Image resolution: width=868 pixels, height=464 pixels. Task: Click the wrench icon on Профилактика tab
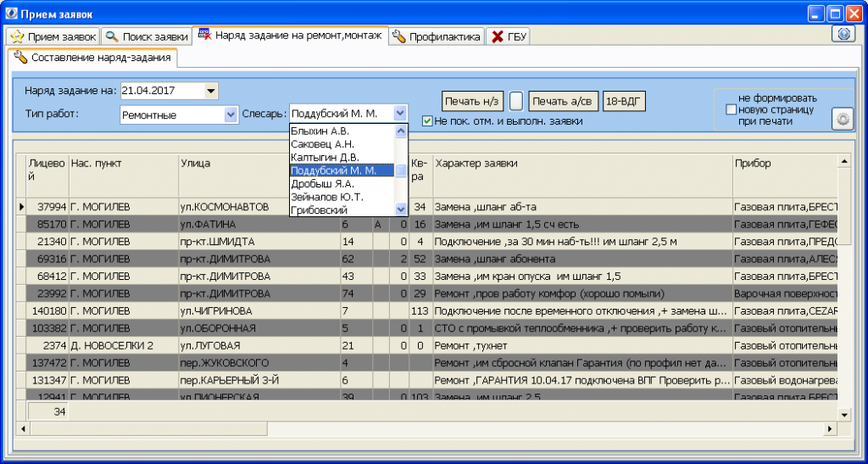pos(398,37)
